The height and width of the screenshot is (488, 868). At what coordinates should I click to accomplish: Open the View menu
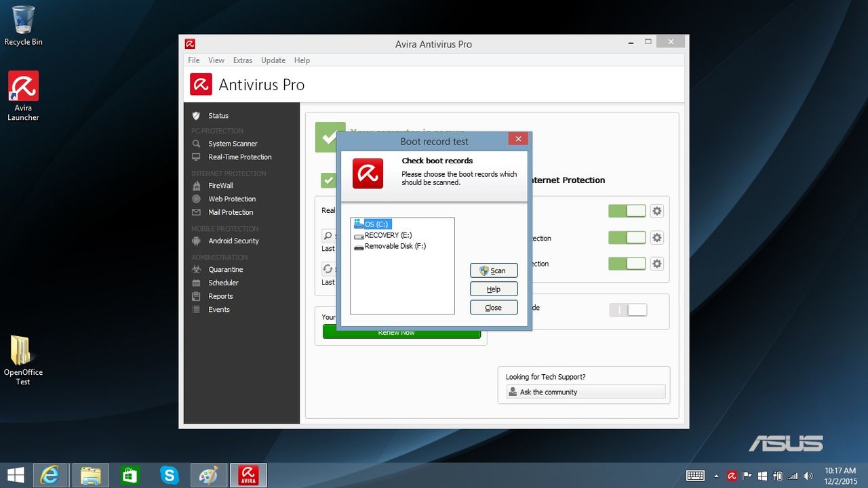pos(216,60)
